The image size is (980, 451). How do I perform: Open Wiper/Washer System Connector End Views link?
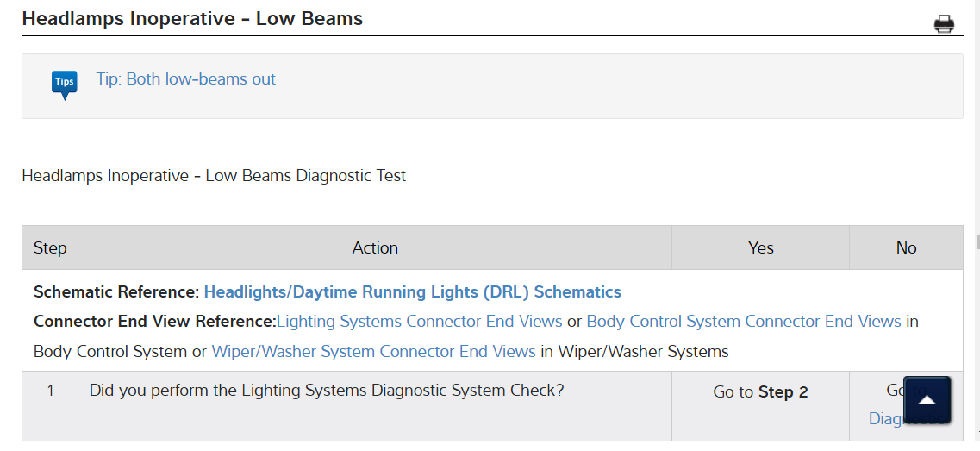tap(373, 351)
